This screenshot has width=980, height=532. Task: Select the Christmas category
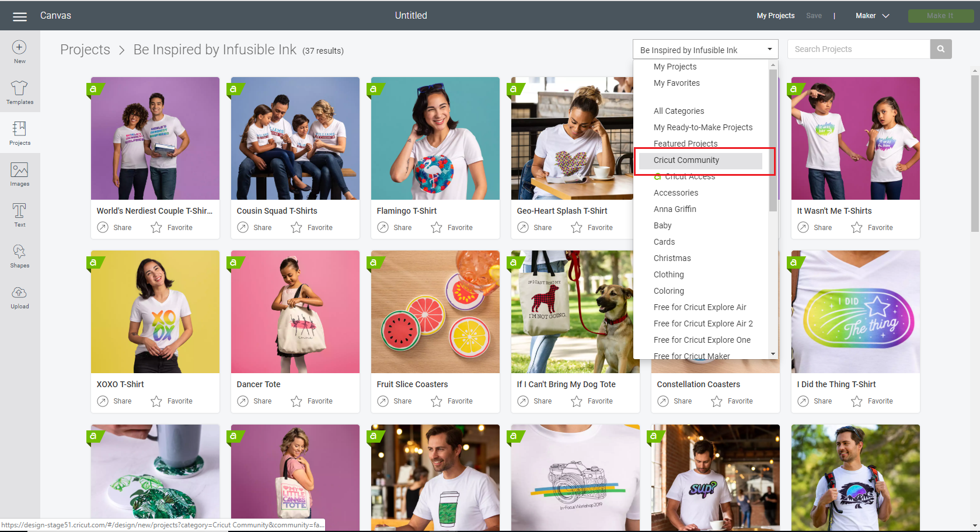[x=672, y=258]
